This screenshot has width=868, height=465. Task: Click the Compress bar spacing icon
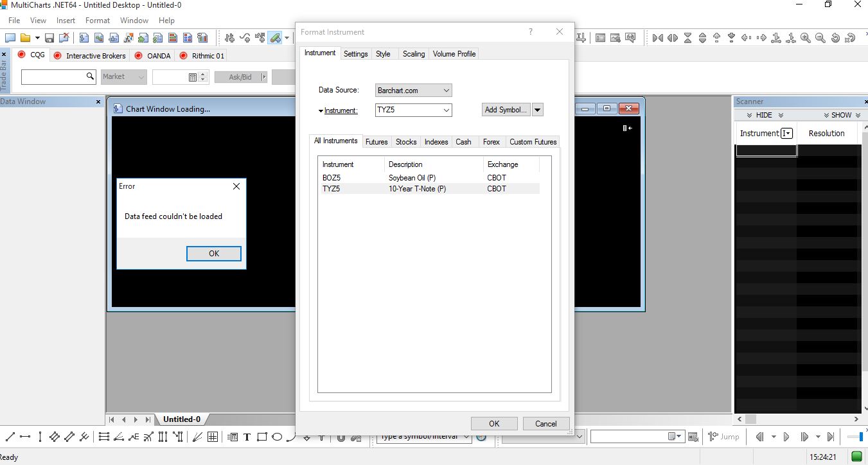point(657,38)
